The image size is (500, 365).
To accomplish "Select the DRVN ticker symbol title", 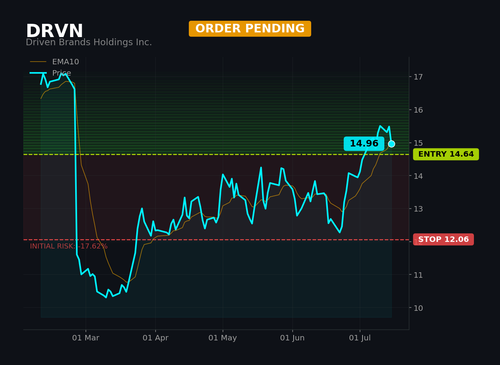I will [x=54, y=31].
